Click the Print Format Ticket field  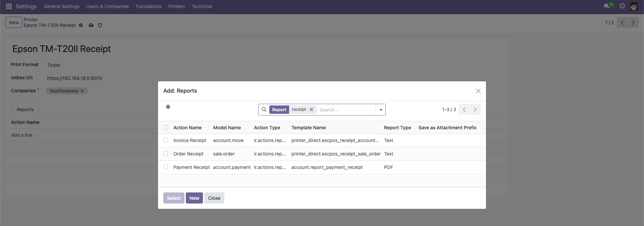tap(54, 65)
